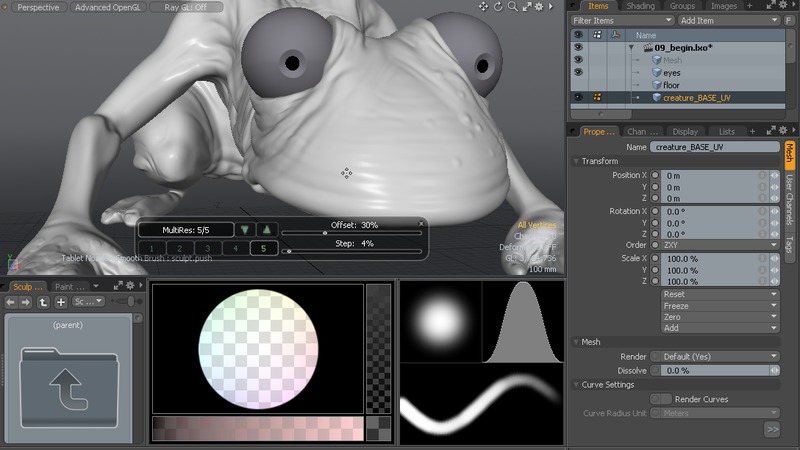
Task: Decrease MultiRes level with down arrow
Action: [x=246, y=230]
